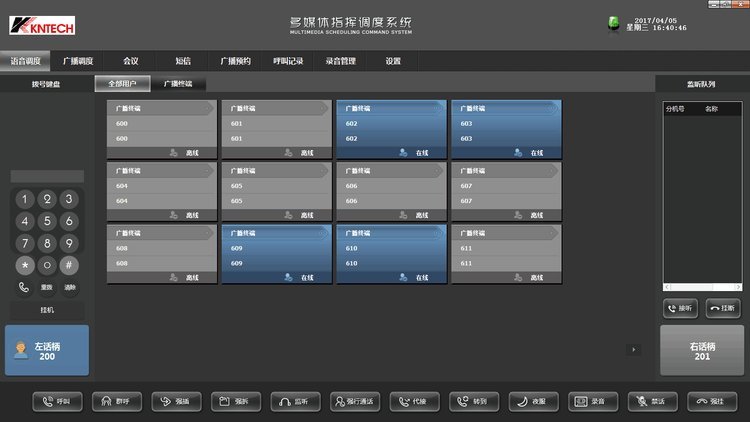Click the 呼叫 call icon button
750x422 pixels.
57,401
